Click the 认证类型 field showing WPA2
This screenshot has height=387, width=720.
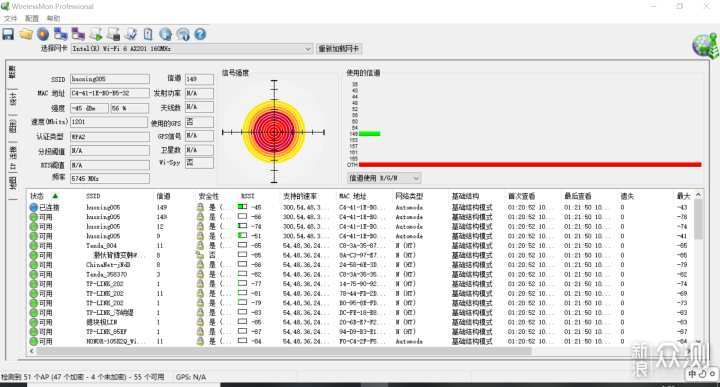[x=110, y=137]
